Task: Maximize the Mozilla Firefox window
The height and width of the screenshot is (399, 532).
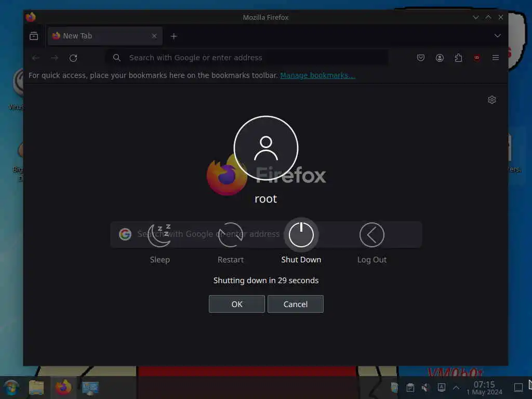Action: 488,17
